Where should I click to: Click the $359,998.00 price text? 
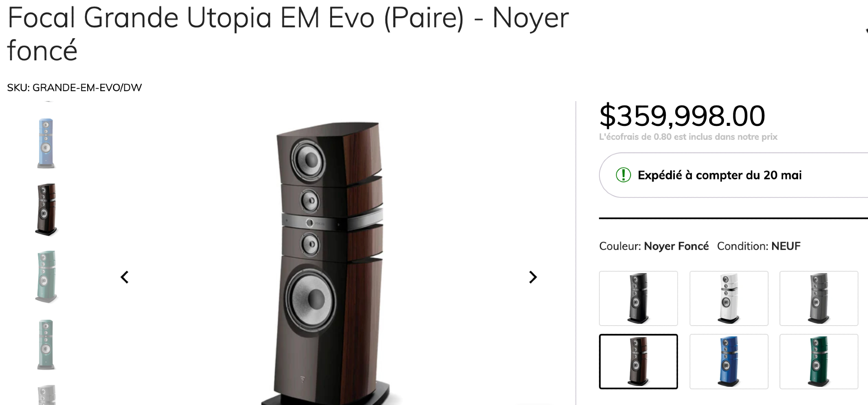point(682,116)
